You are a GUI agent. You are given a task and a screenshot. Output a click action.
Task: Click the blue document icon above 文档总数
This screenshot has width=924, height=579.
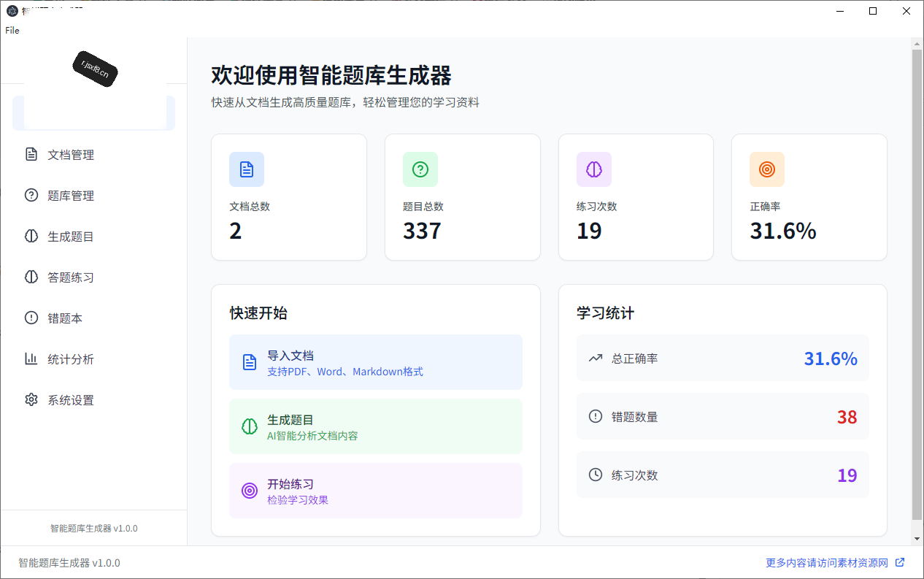[247, 169]
